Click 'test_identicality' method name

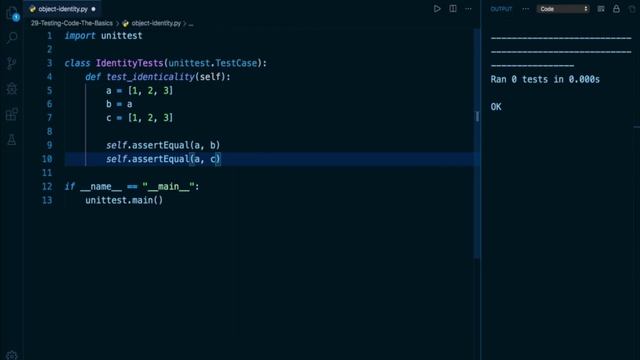(151, 77)
